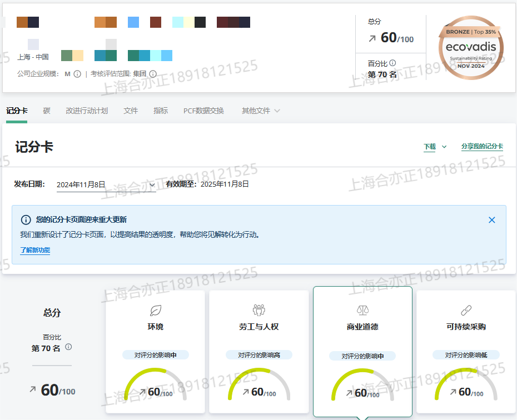
Task: Click info icon next to 考核评估范围
Action: click(153, 74)
